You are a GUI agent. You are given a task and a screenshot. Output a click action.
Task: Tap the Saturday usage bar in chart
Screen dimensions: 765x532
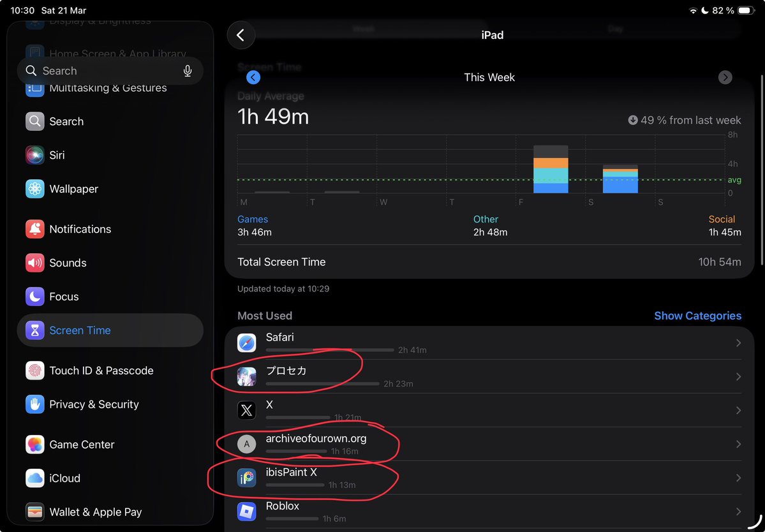point(621,179)
